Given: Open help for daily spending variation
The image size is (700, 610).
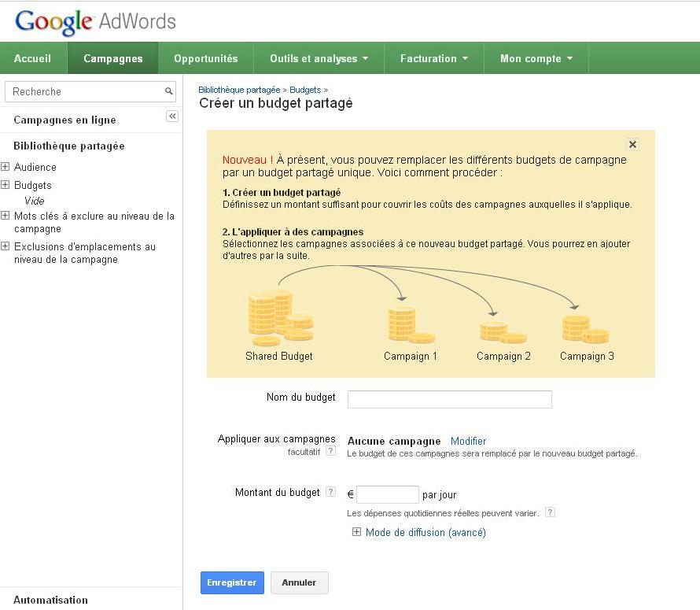Looking at the screenshot, I should click(x=550, y=512).
